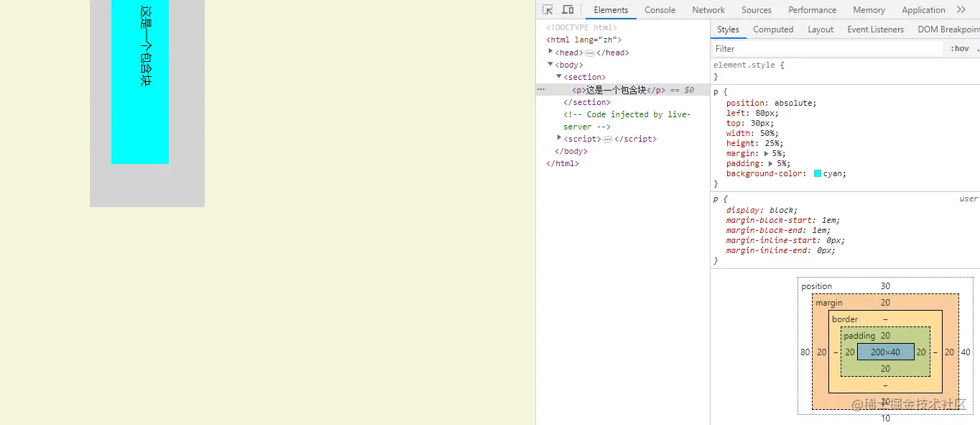Screen dimensions: 980x425
Task: Click the position right value 40
Action: 966,352
